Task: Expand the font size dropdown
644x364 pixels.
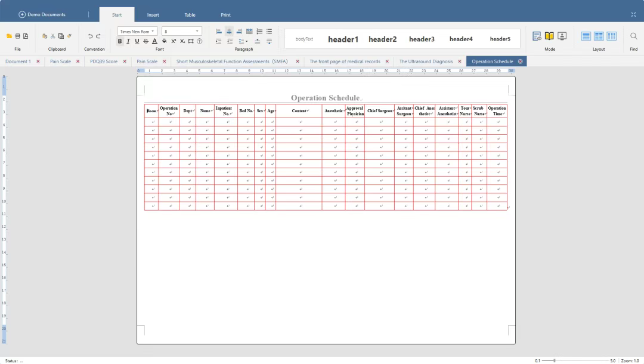Action: (197, 31)
